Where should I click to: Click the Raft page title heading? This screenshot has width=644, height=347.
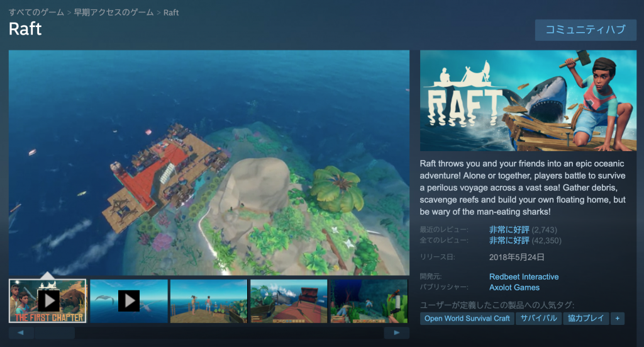point(25,29)
